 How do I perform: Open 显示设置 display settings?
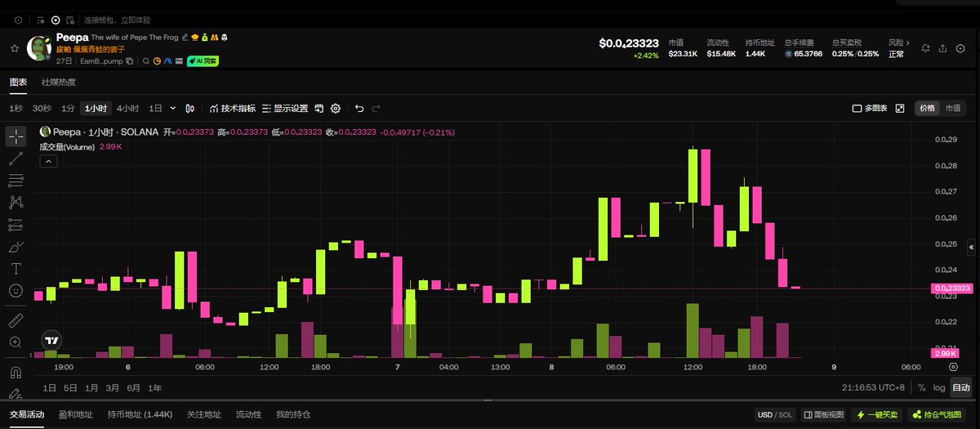(x=285, y=108)
